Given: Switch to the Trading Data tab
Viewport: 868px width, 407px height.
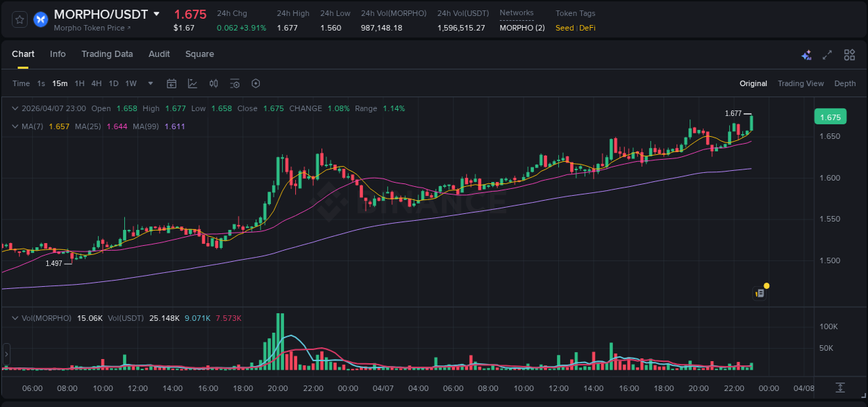Looking at the screenshot, I should pyautogui.click(x=107, y=54).
